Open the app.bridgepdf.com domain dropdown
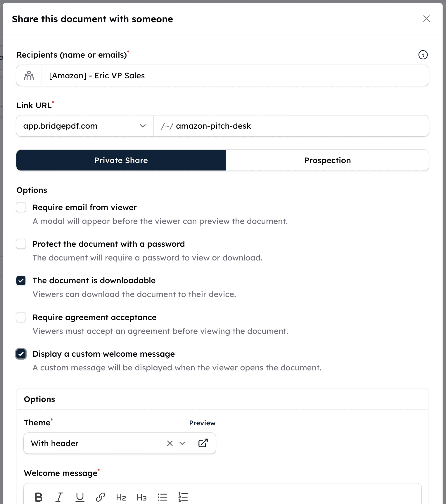 tap(143, 126)
